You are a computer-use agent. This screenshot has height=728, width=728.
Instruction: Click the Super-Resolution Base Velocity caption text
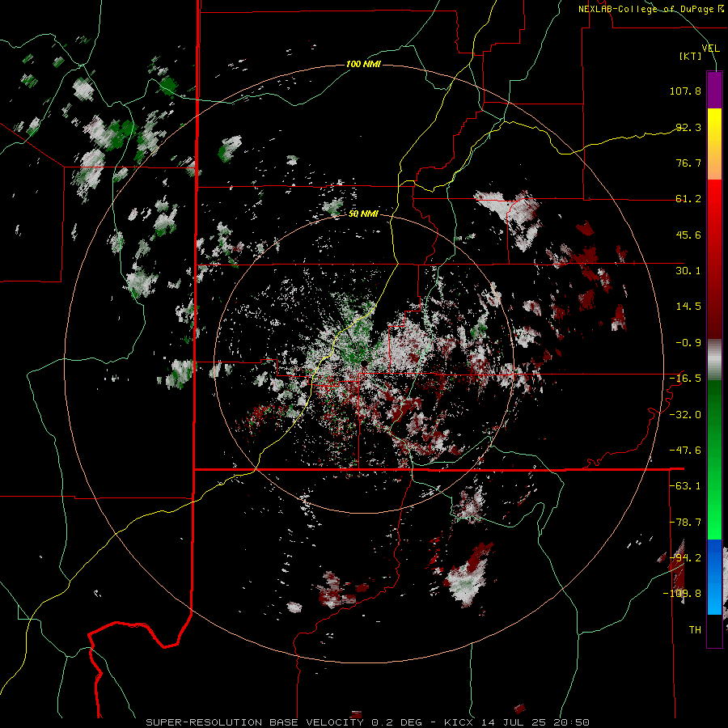point(367,722)
